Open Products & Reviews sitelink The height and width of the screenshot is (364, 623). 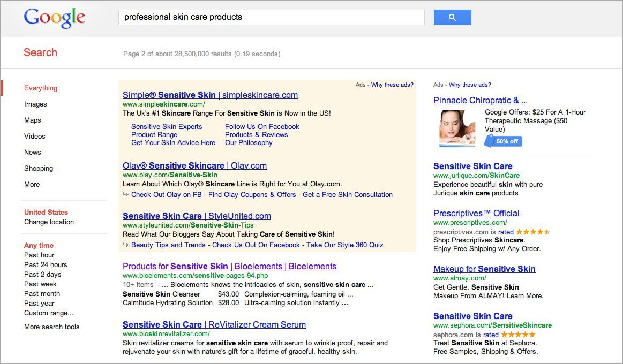pos(256,134)
